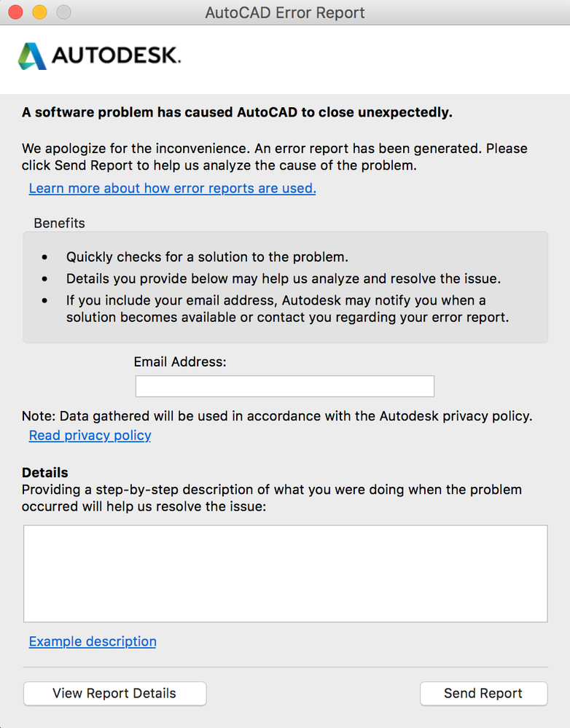Click the Email Address label text
Image resolution: width=570 pixels, height=728 pixels.
click(180, 361)
